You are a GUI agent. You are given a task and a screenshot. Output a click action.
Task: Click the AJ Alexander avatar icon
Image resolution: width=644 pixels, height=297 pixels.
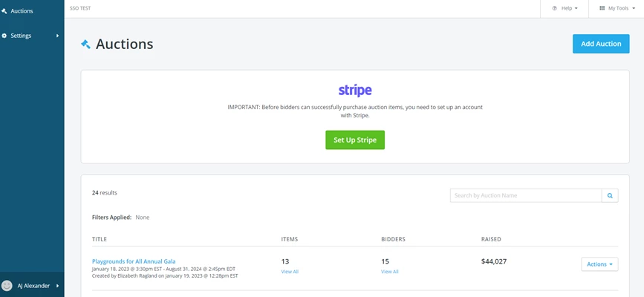[7, 286]
